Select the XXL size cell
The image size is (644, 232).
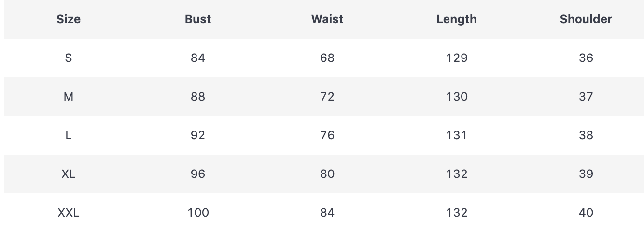[x=69, y=213]
